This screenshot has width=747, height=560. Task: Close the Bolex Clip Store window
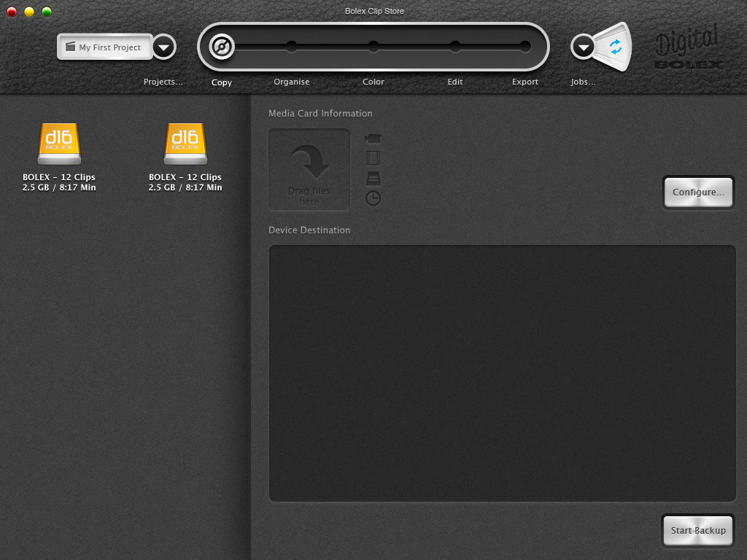point(12,12)
